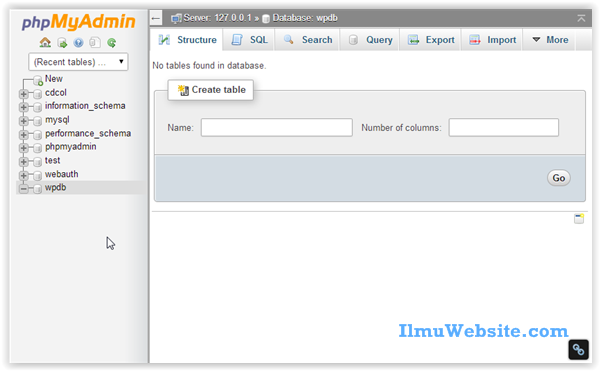Viewport: 600px width, 371px height.
Task: Open the Recent tables dropdown
Action: pos(78,62)
